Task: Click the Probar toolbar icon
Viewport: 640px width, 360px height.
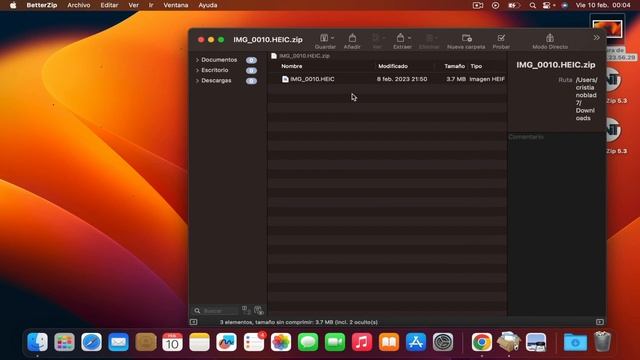Action: point(501,38)
